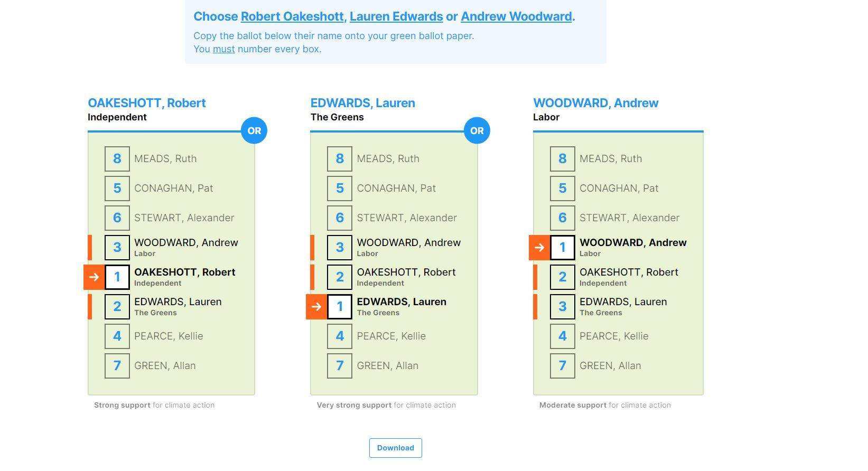868x471 pixels.
Task: Open the Andrew Woodward link in heading
Action: click(x=516, y=16)
